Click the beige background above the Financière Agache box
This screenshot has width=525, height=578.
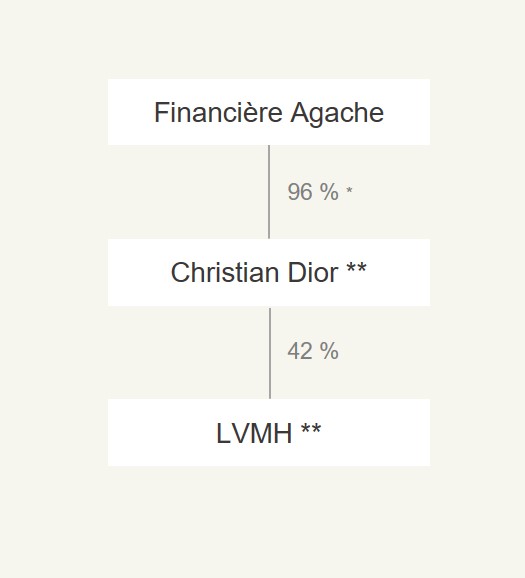pos(269,39)
